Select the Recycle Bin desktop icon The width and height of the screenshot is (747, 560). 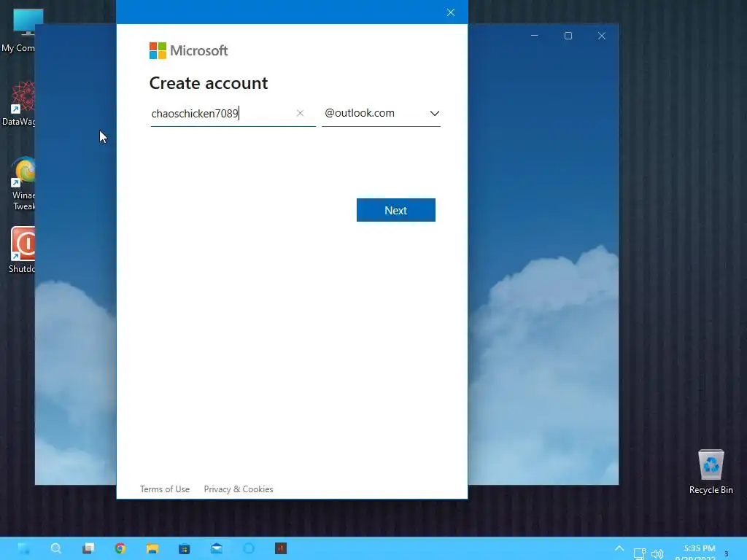click(711, 472)
